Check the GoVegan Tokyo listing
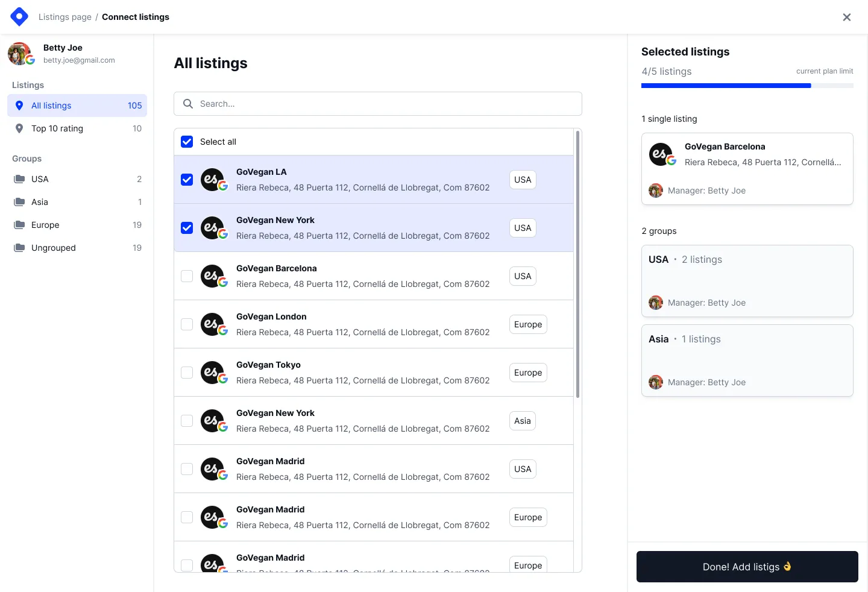The height and width of the screenshot is (592, 868). pyautogui.click(x=187, y=373)
